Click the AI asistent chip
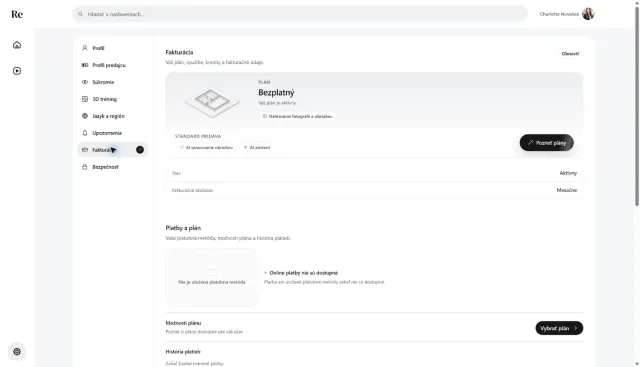Viewport: 640px width, 367px height. (257, 147)
